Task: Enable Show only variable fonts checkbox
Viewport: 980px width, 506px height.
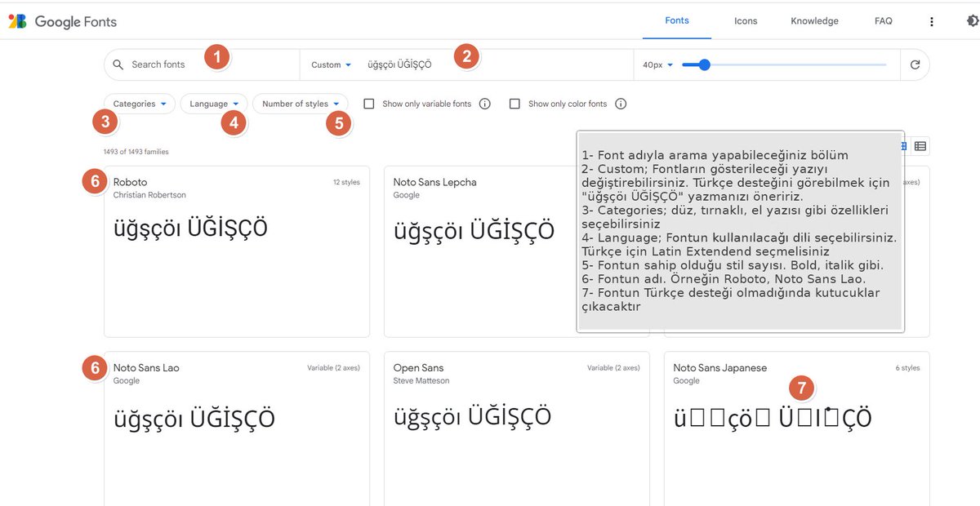Action: pos(369,104)
